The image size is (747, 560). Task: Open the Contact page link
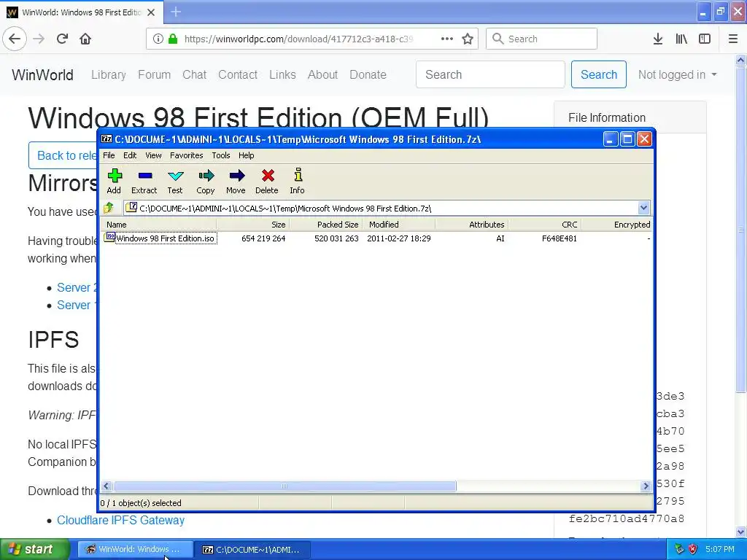(238, 75)
